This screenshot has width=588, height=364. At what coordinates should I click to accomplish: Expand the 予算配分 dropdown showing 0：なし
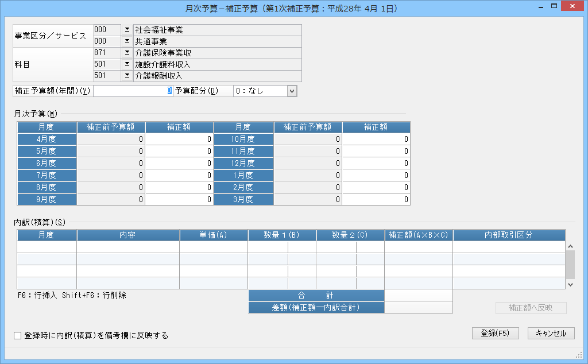click(292, 91)
